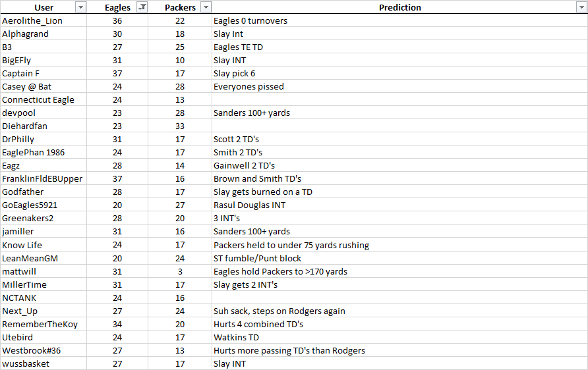Image resolution: width=588 pixels, height=370 pixels.
Task: Select the "Everyones pissed" prediction cell
Action: tap(249, 86)
